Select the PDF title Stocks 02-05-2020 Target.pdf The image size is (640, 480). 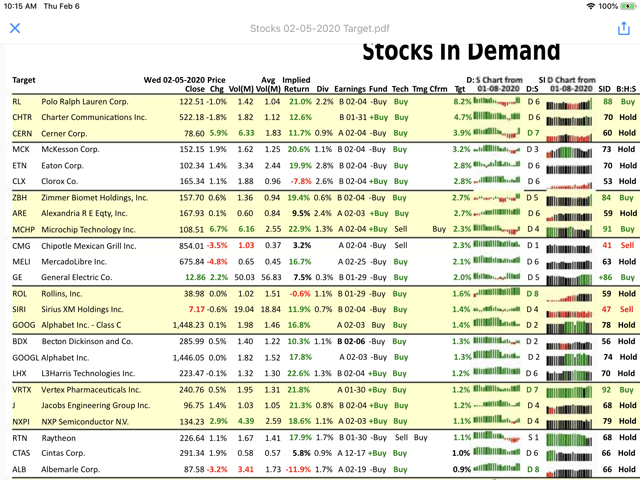click(320, 29)
